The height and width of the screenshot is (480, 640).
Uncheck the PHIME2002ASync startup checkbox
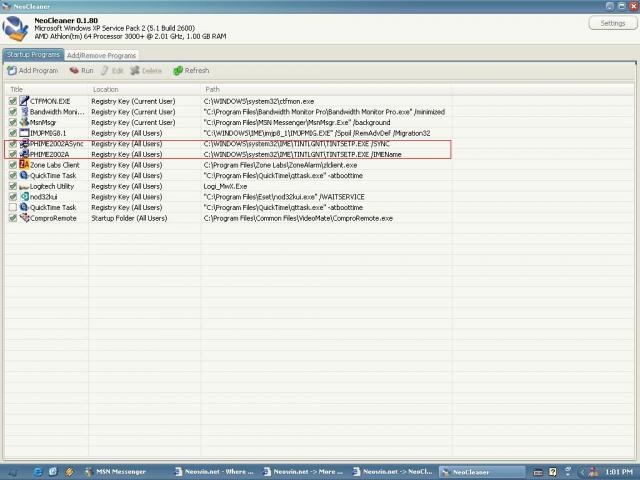pyautogui.click(x=13, y=143)
